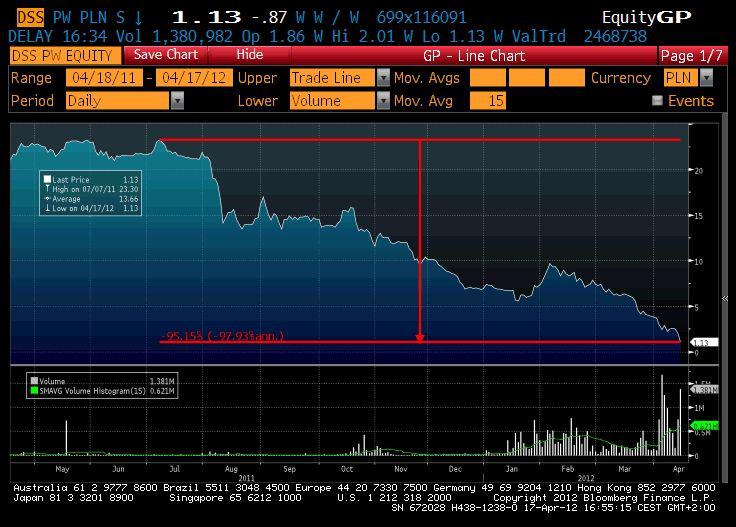This screenshot has width=736, height=527.
Task: Click the Hide button
Action: [250, 55]
